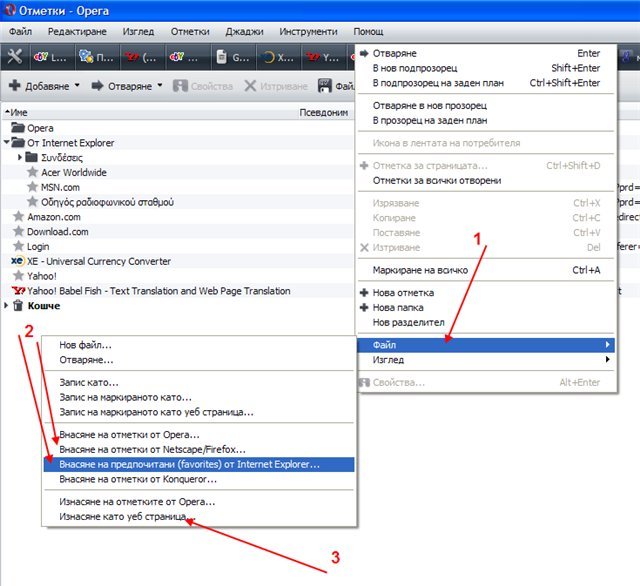Open the Редактиране menu
Viewport: 640px width, 586px height.
click(77, 31)
